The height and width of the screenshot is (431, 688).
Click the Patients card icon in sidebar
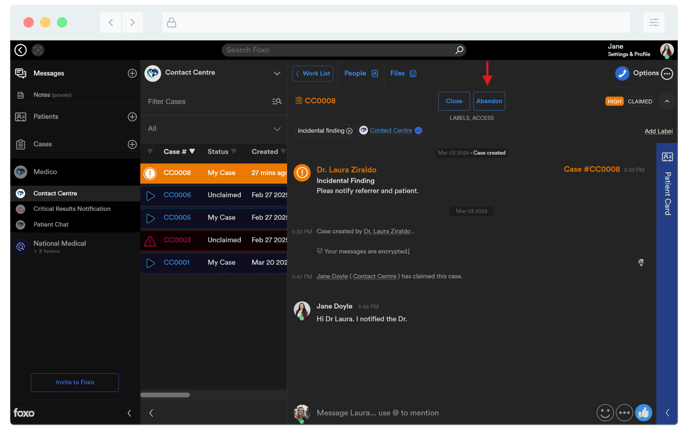click(x=21, y=117)
